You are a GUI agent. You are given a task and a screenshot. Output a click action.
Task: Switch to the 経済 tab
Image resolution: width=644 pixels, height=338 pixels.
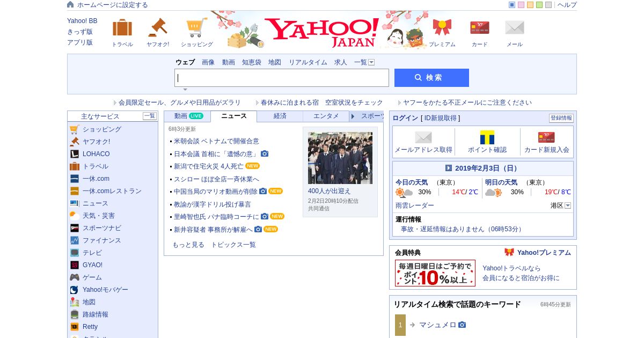[280, 116]
